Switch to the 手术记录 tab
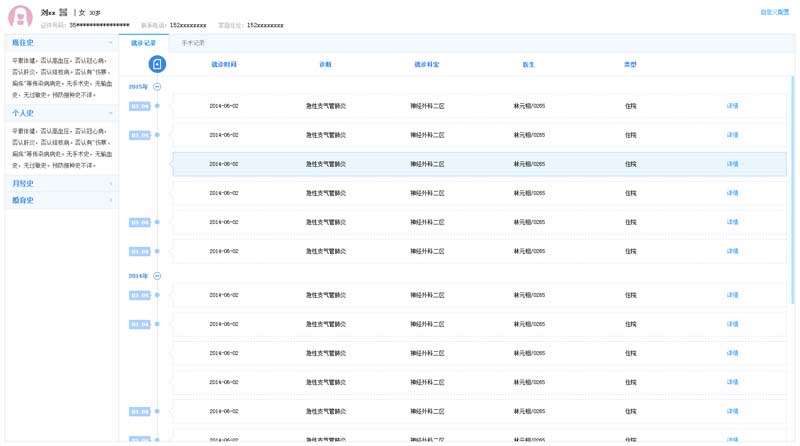 [193, 43]
